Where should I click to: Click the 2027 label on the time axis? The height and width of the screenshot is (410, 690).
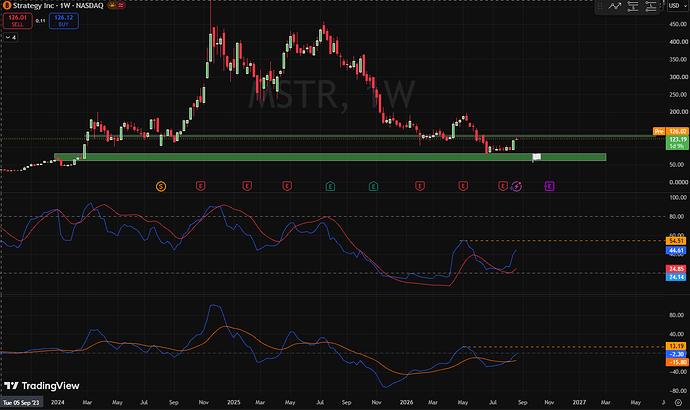[579, 403]
